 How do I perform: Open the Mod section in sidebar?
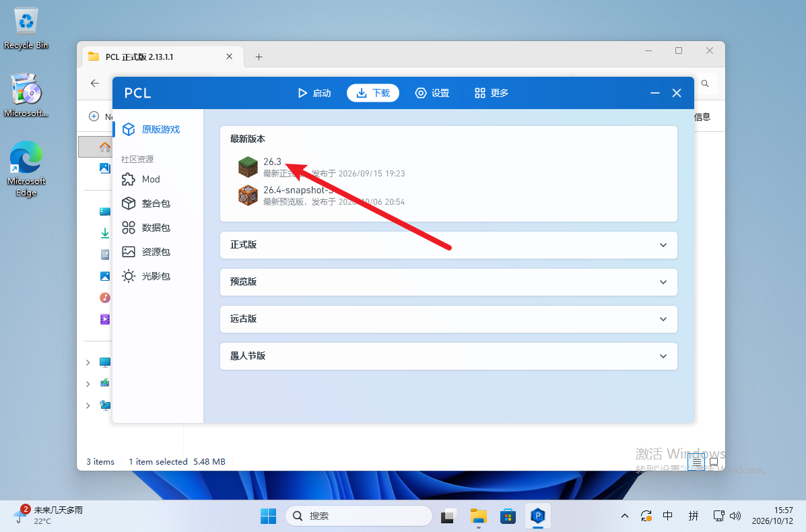pos(158,179)
